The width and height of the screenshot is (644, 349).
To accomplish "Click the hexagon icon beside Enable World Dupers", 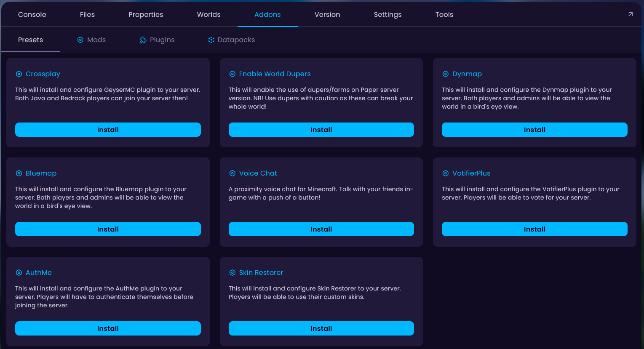I will pos(232,74).
